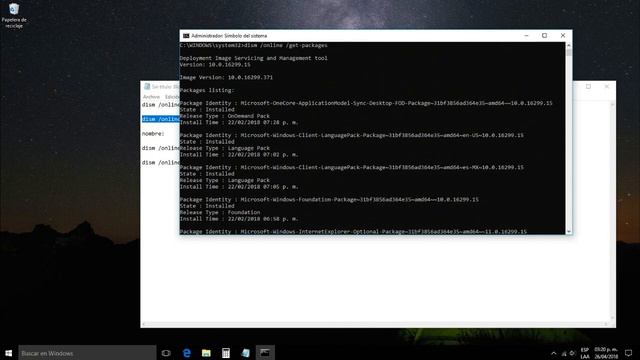Click the Buscar en Windows search box

[87, 353]
